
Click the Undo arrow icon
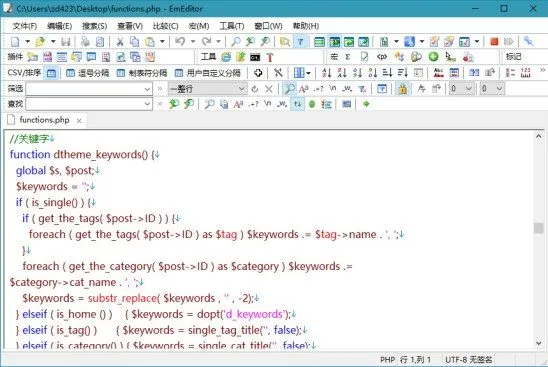pos(180,42)
